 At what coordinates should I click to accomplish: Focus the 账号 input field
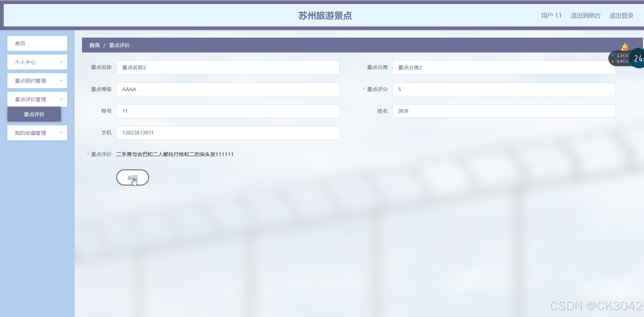coord(228,111)
